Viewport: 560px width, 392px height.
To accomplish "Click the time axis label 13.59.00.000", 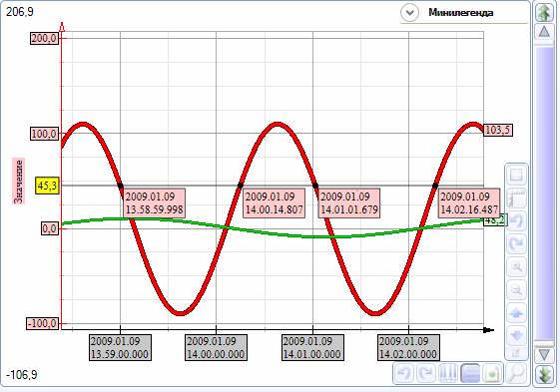I will pos(120,347).
